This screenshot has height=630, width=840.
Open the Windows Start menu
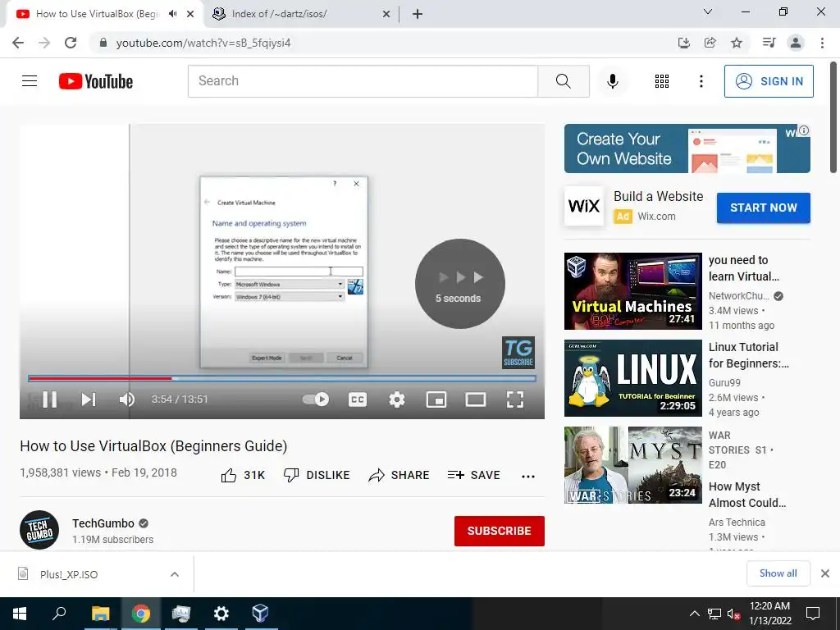20,614
